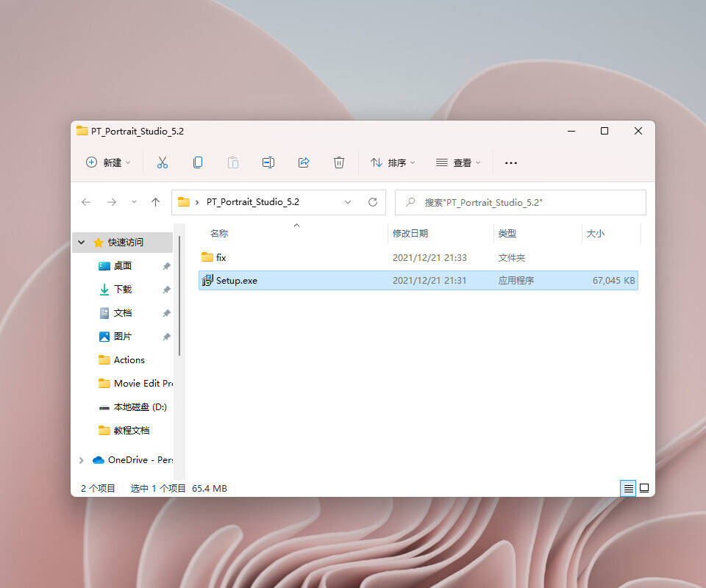706x588 pixels.
Task: Collapse the 快速访问 tree section
Action: [82, 243]
